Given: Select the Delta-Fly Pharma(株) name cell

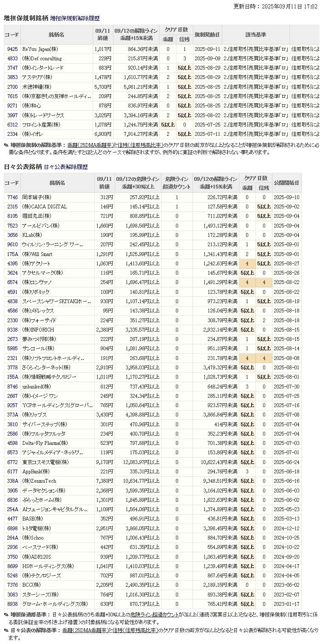Looking at the screenshot, I should click(x=57, y=443).
